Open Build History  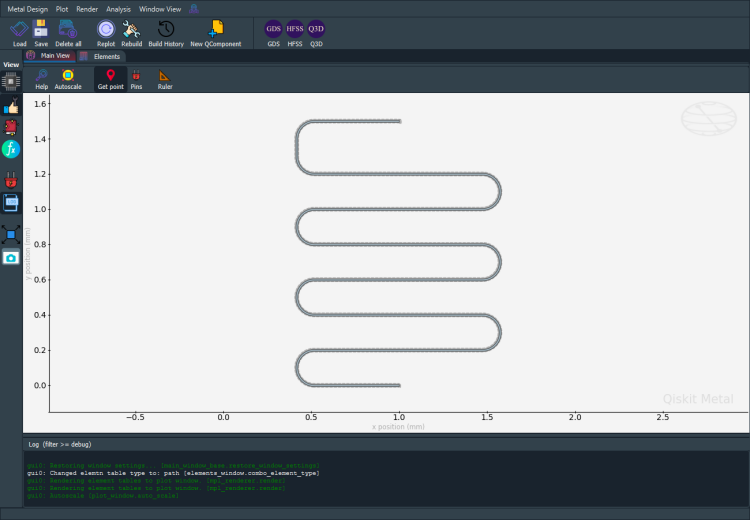click(166, 29)
